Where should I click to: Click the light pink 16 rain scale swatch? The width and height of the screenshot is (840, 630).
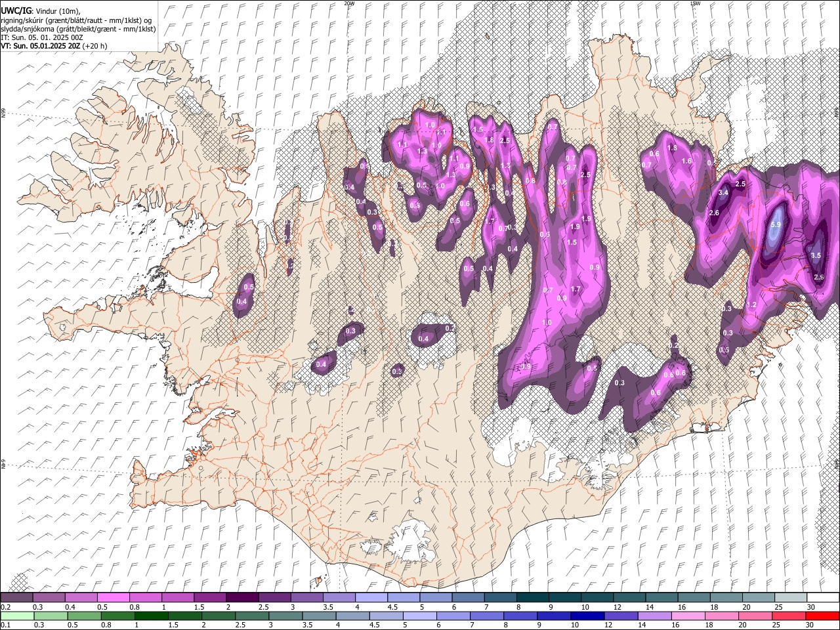coord(688,616)
